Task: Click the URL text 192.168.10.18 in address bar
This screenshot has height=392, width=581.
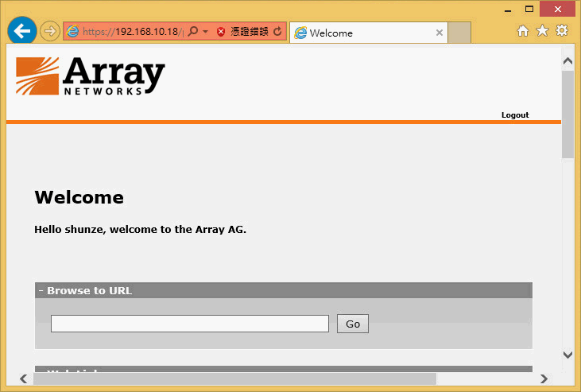Action: point(147,32)
